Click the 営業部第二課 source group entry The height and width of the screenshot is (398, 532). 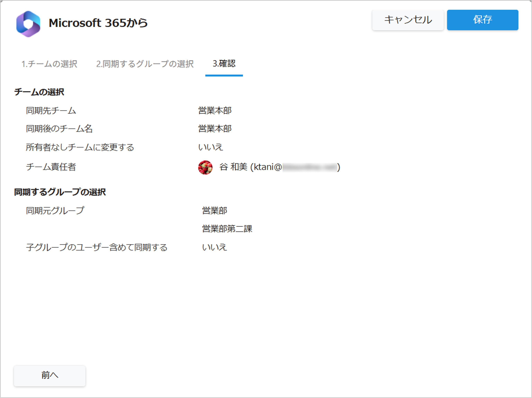227,229
